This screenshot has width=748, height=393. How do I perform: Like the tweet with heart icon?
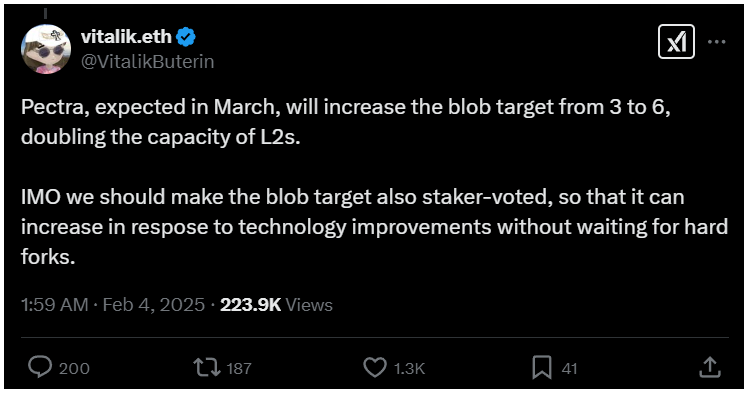click(x=375, y=368)
